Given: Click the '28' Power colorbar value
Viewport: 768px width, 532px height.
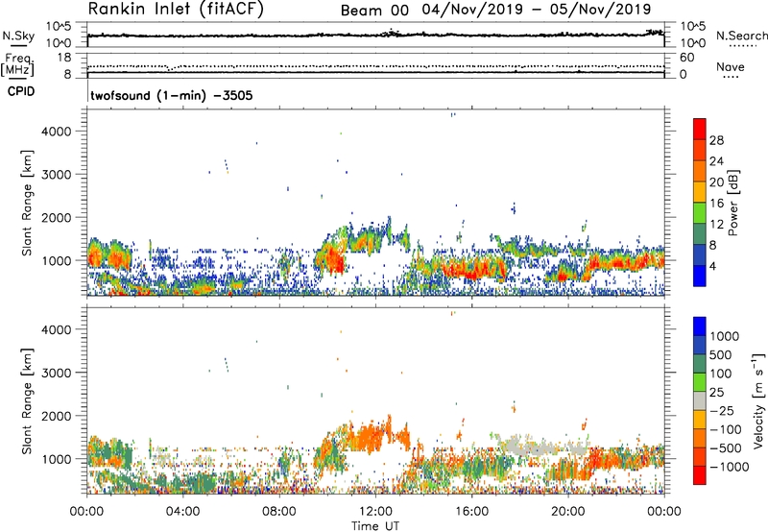Looking at the screenshot, I should [716, 140].
